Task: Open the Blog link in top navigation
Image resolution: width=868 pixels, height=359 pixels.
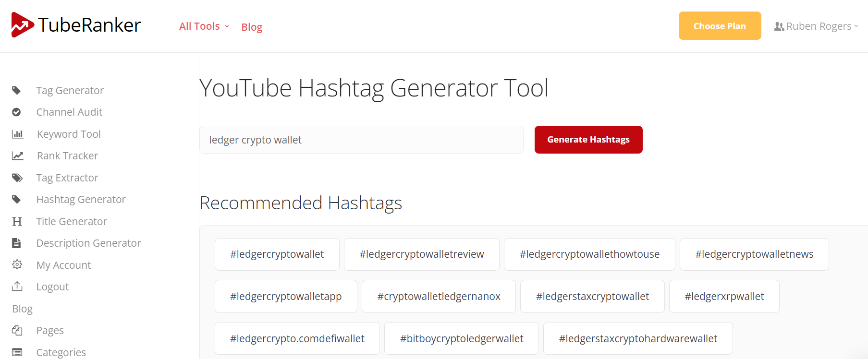Action: pos(252,27)
